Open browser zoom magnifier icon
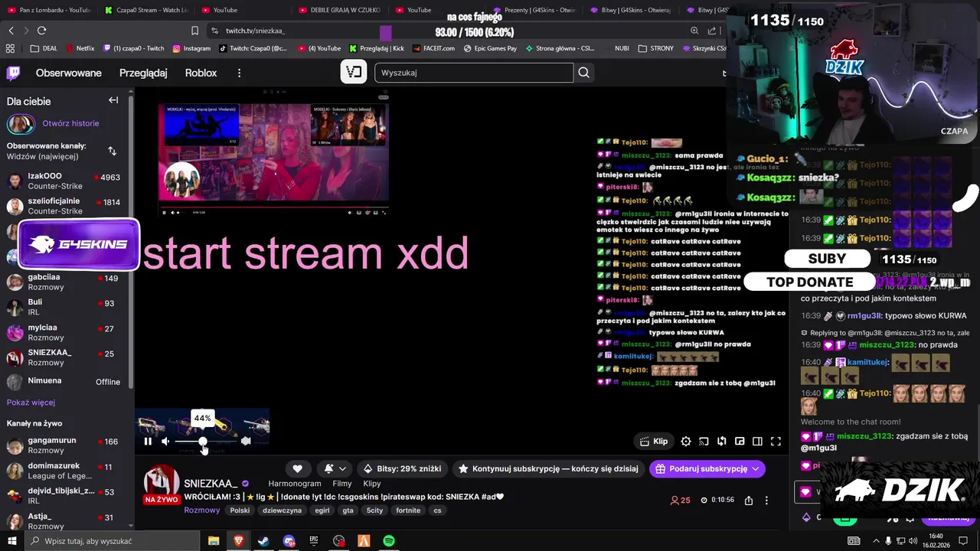The height and width of the screenshot is (551, 980). pos(694,31)
